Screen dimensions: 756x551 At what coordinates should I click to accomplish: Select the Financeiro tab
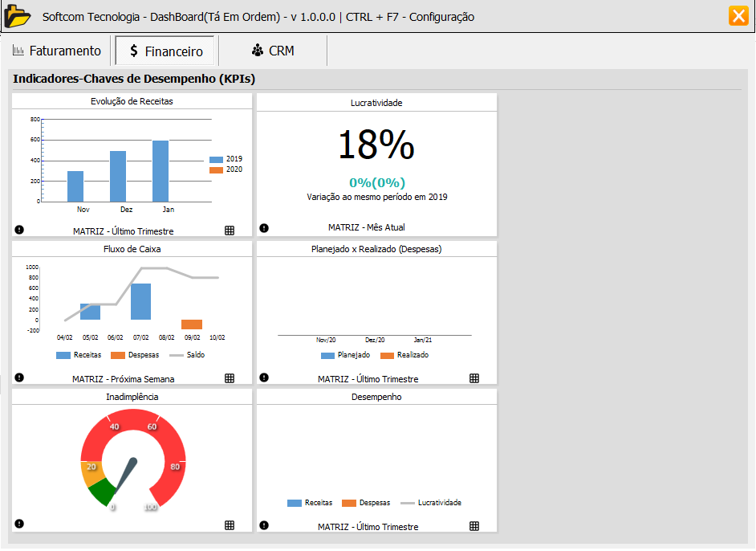[x=166, y=51]
